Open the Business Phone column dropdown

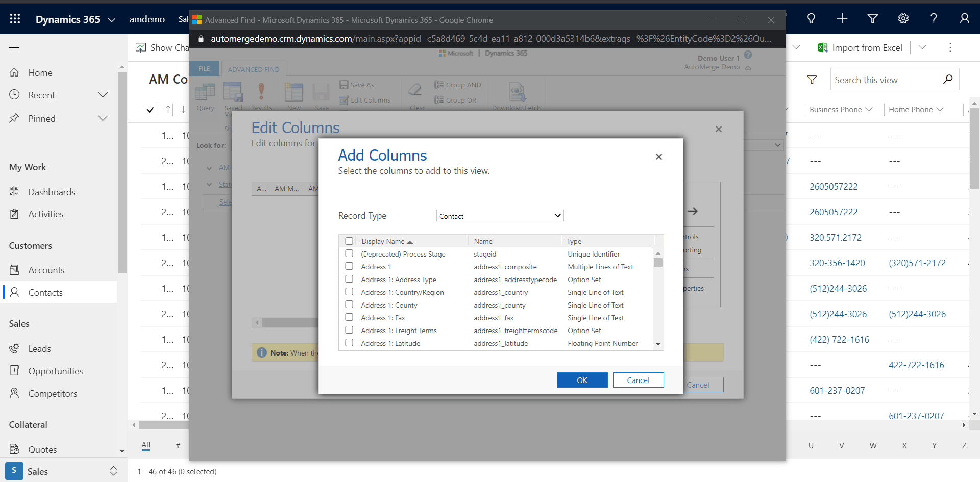pyautogui.click(x=869, y=110)
